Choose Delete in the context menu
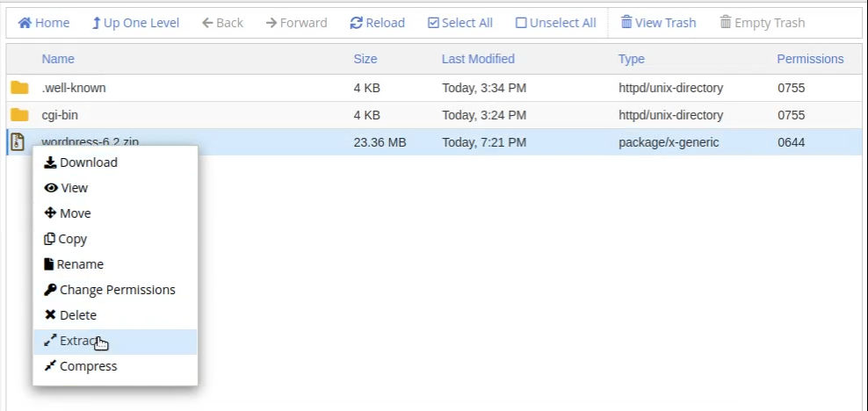Image resolution: width=868 pixels, height=411 pixels. (x=115, y=314)
